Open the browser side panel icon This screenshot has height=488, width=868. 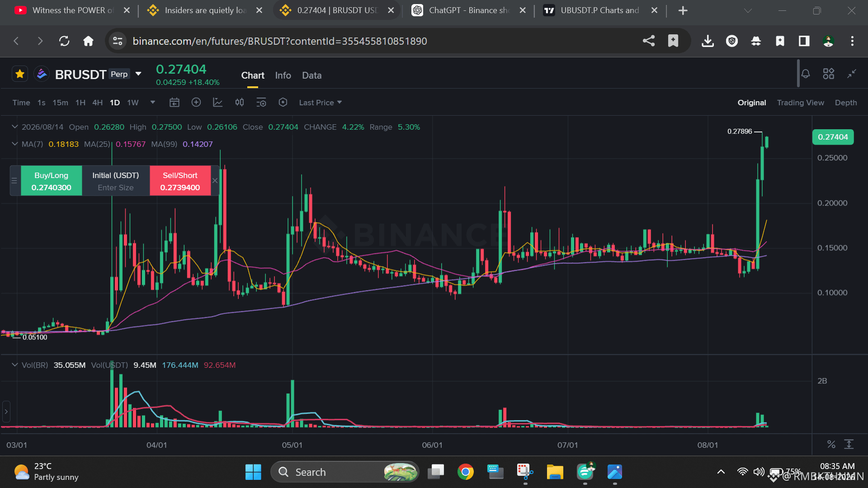(x=804, y=41)
